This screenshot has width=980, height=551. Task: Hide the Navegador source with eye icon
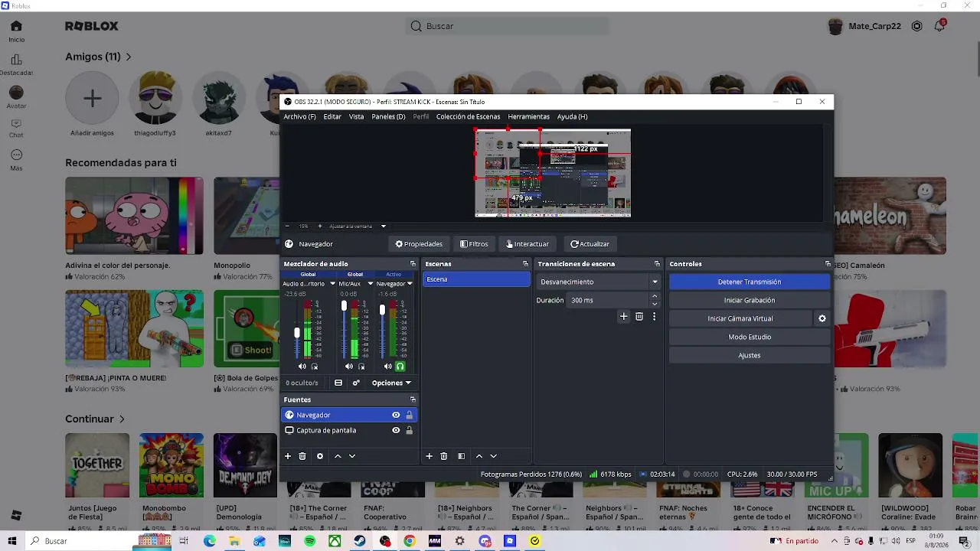(396, 415)
